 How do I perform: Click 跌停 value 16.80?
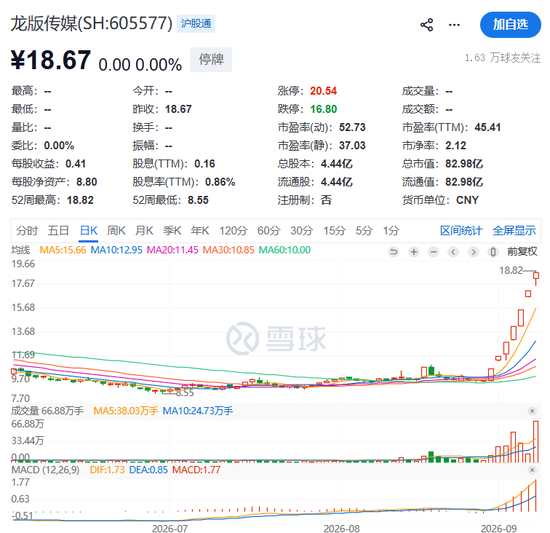point(323,109)
